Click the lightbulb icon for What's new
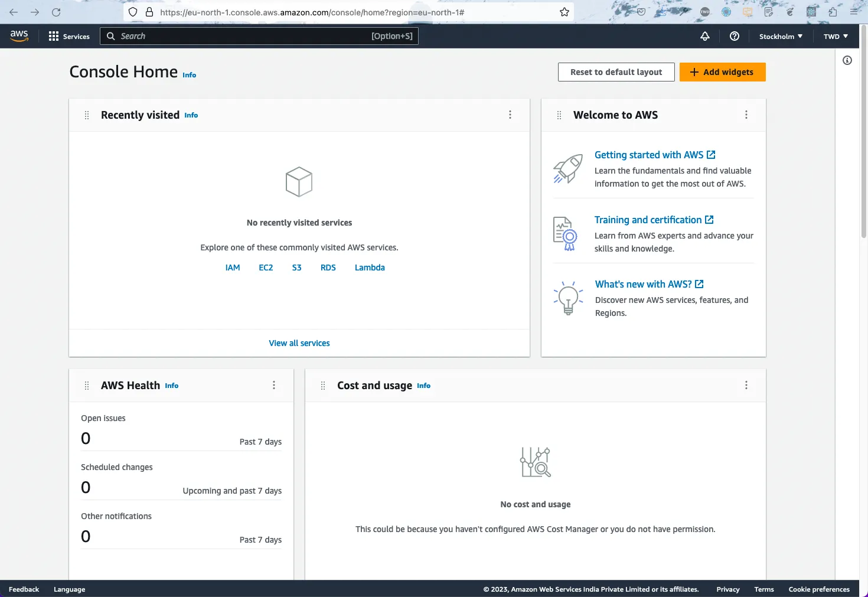The image size is (868, 597). pyautogui.click(x=568, y=298)
